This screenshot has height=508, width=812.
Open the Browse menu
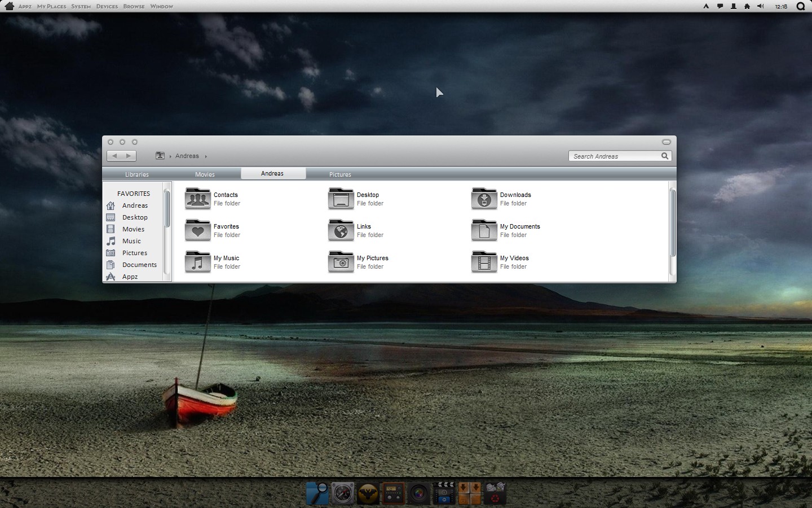click(134, 6)
